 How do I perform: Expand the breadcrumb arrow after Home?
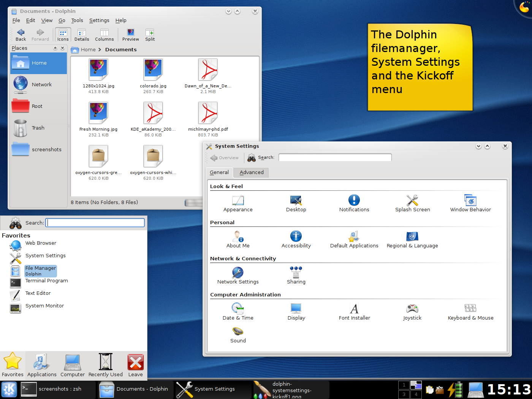[100, 50]
